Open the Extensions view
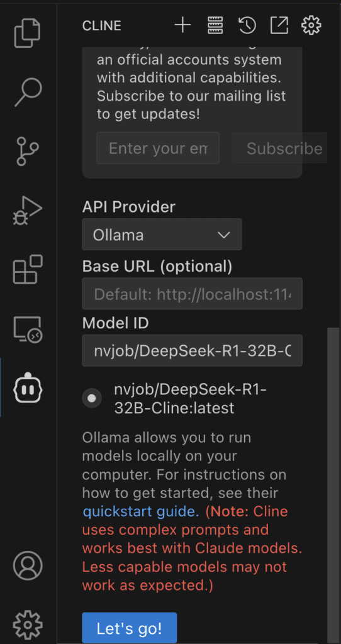Viewport: 341px width, 644px height. (x=28, y=269)
